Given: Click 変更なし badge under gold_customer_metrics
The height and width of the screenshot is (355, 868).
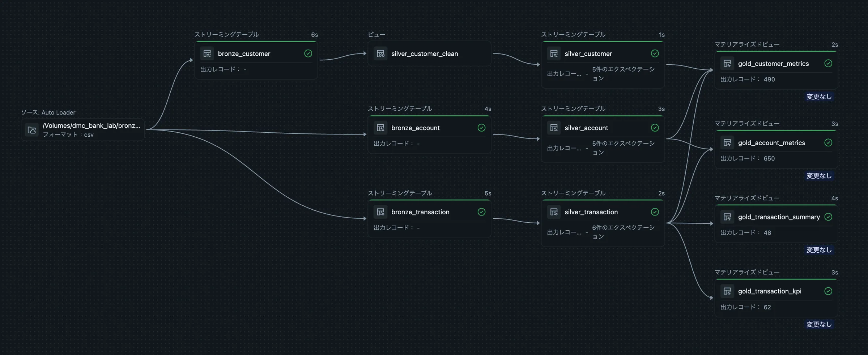Looking at the screenshot, I should [819, 97].
